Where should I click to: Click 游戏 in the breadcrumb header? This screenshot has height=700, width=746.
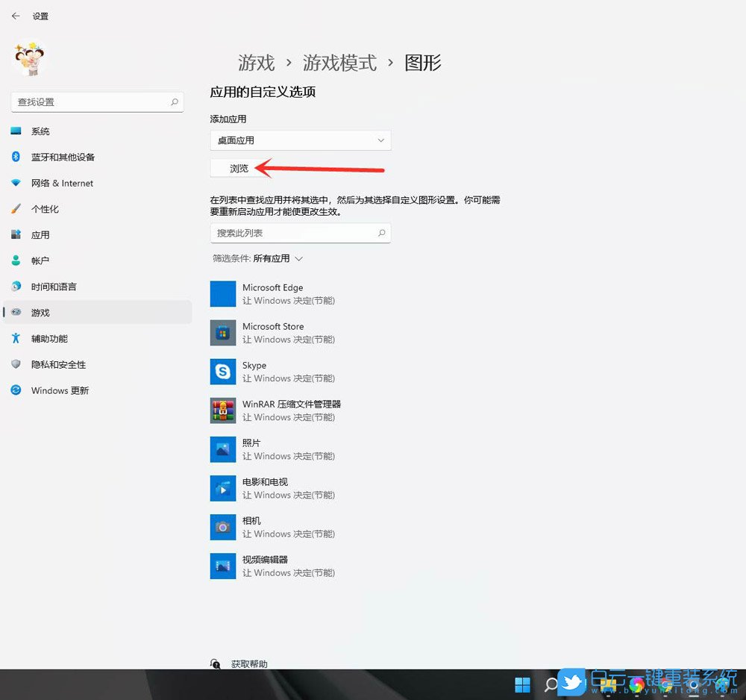[257, 63]
